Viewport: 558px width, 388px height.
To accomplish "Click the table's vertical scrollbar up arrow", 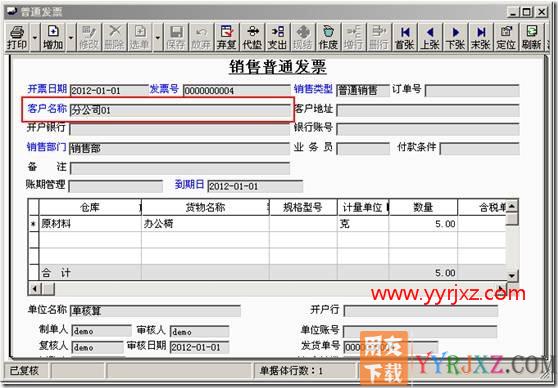I will [x=512, y=206].
